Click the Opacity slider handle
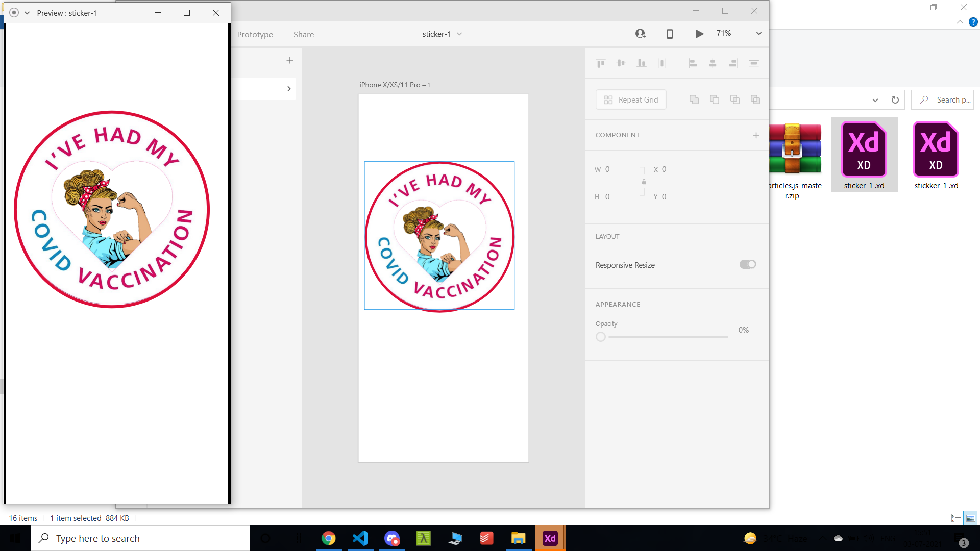 601,337
